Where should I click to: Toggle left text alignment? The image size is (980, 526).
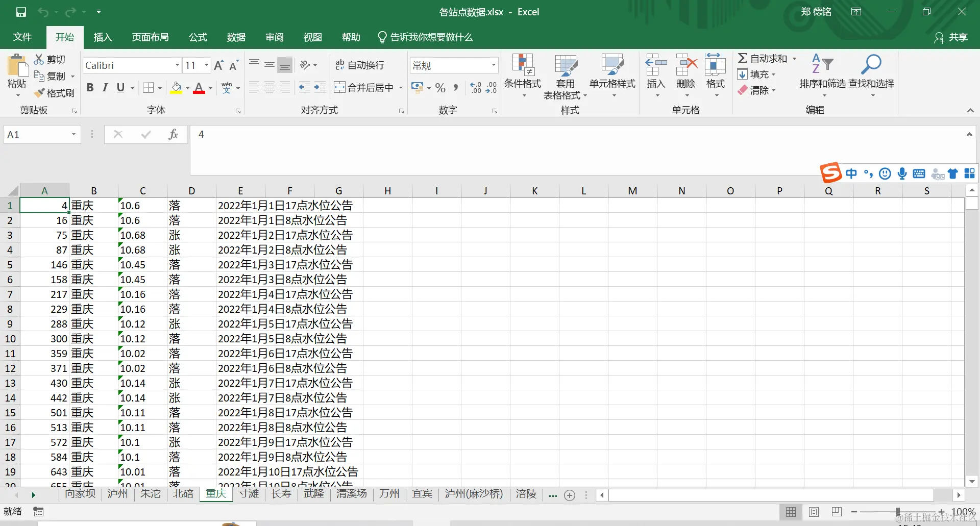254,87
